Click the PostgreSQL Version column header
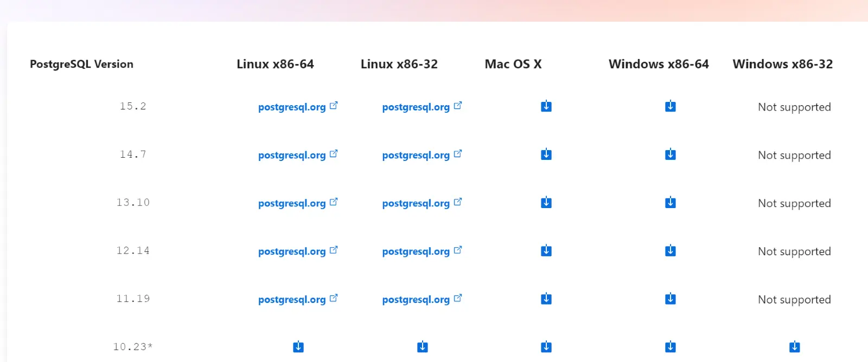 pyautogui.click(x=81, y=64)
